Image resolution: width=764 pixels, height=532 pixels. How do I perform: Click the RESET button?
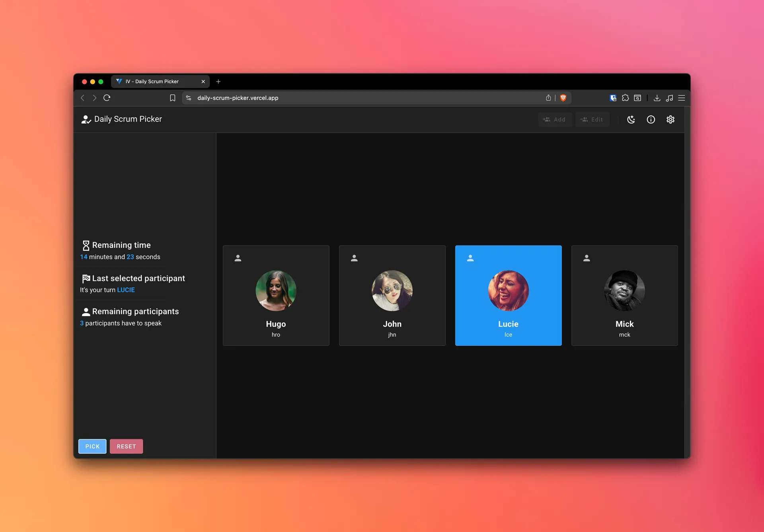coord(126,446)
